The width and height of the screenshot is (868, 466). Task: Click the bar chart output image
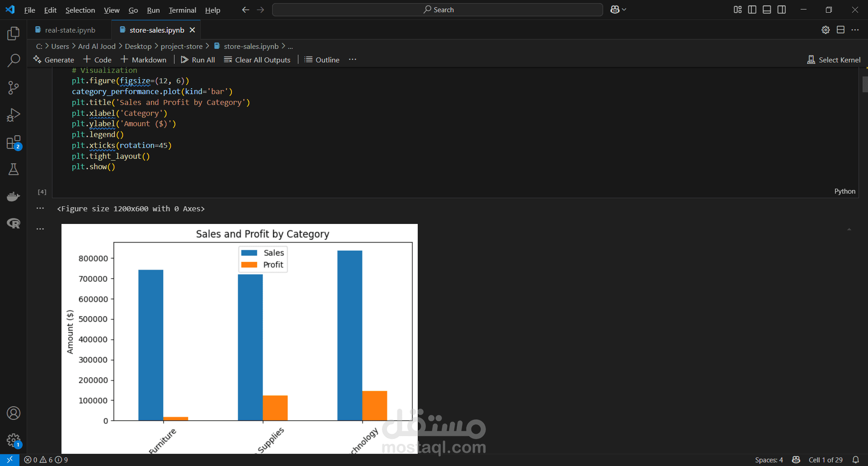(240, 338)
